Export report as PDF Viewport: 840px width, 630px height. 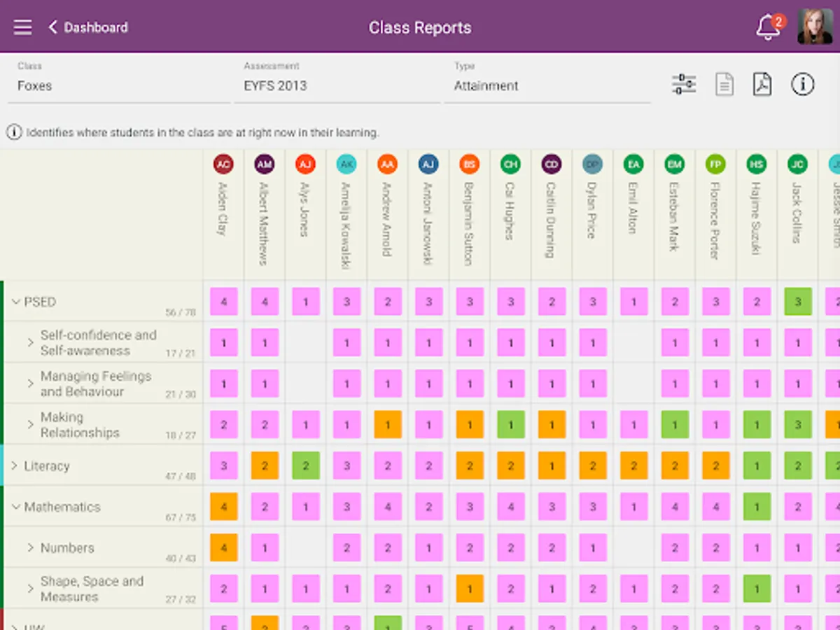762,85
